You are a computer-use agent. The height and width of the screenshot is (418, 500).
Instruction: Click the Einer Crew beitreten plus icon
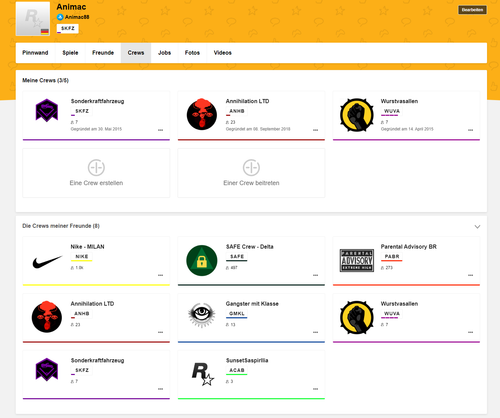pos(251,167)
